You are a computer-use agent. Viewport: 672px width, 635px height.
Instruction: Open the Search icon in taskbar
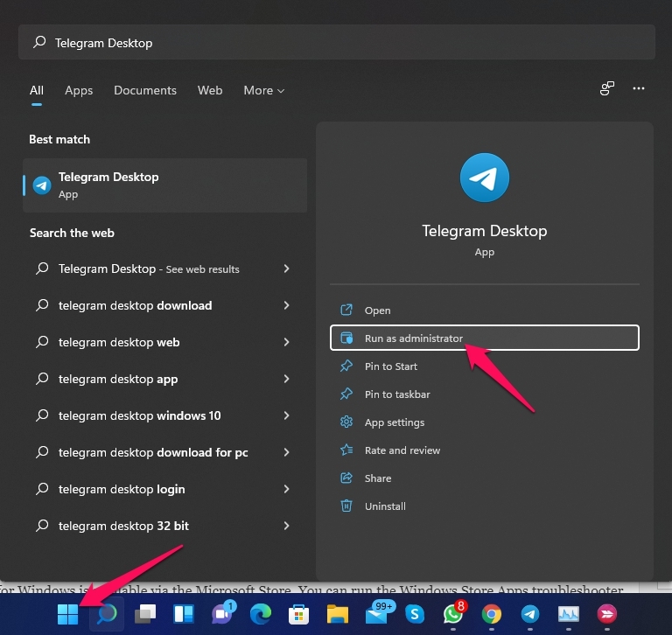(106, 614)
